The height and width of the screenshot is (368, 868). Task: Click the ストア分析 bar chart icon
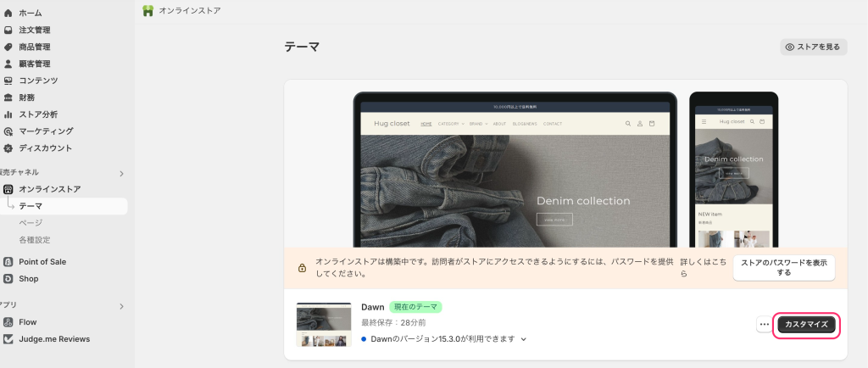(x=8, y=114)
